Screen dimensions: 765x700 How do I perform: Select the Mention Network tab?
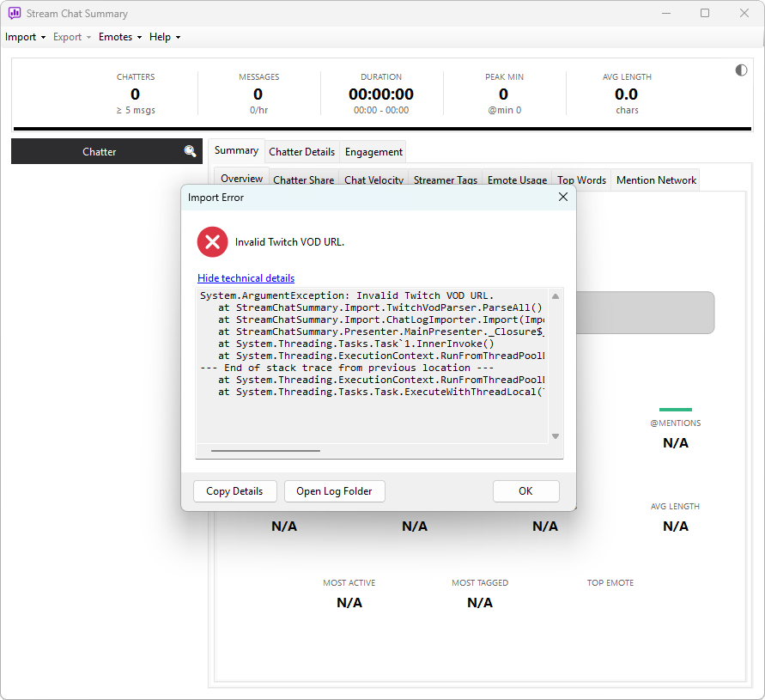[x=656, y=180]
